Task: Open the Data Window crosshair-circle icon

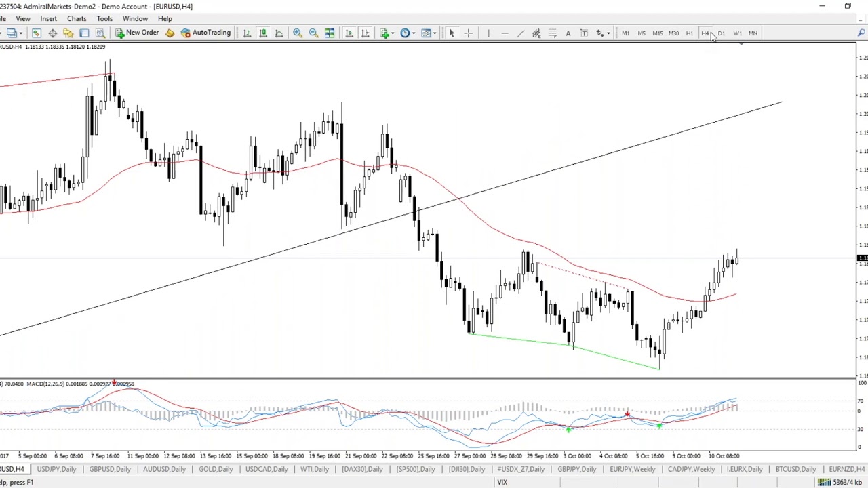Action: (52, 33)
